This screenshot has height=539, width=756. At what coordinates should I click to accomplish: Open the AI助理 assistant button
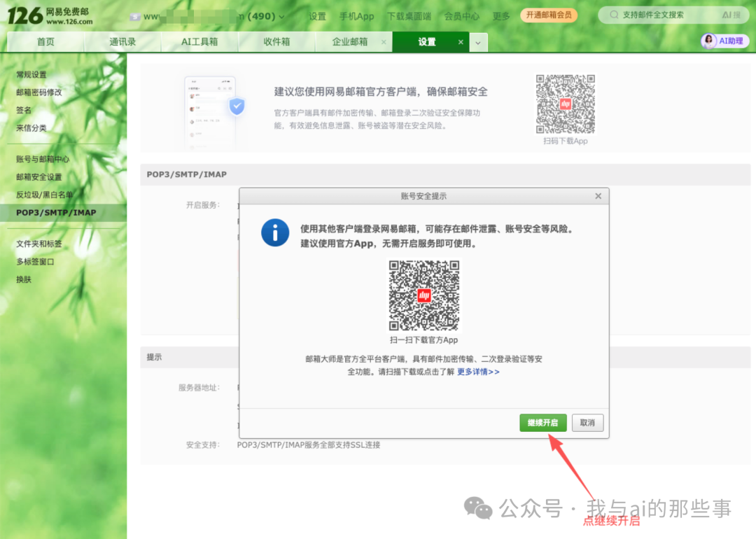pos(724,41)
